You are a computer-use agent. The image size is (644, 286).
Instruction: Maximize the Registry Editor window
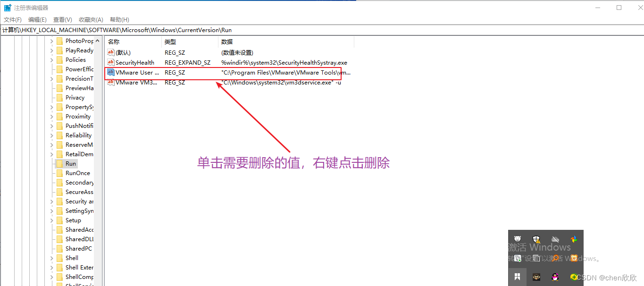point(619,8)
